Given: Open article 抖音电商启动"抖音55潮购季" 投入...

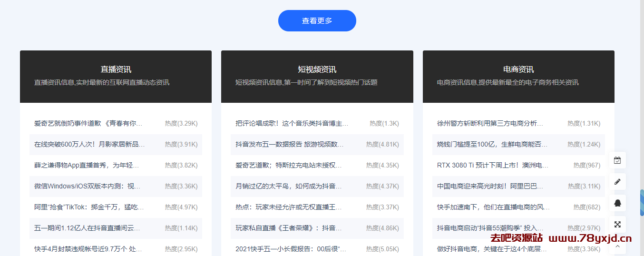Looking at the screenshot, I should point(490,228).
